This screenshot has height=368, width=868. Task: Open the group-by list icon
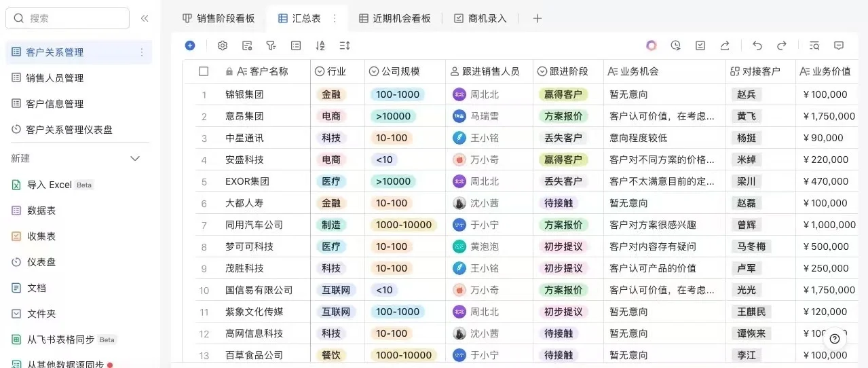click(296, 45)
